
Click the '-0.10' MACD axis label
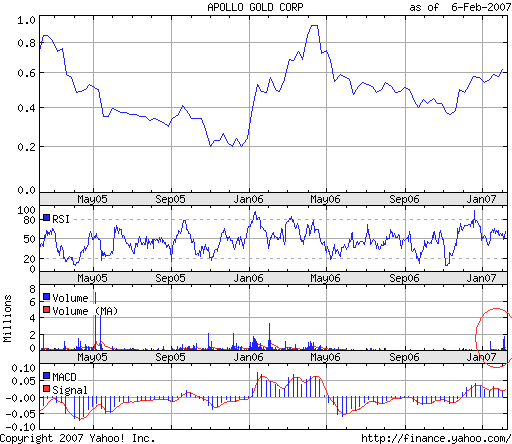(x=21, y=427)
